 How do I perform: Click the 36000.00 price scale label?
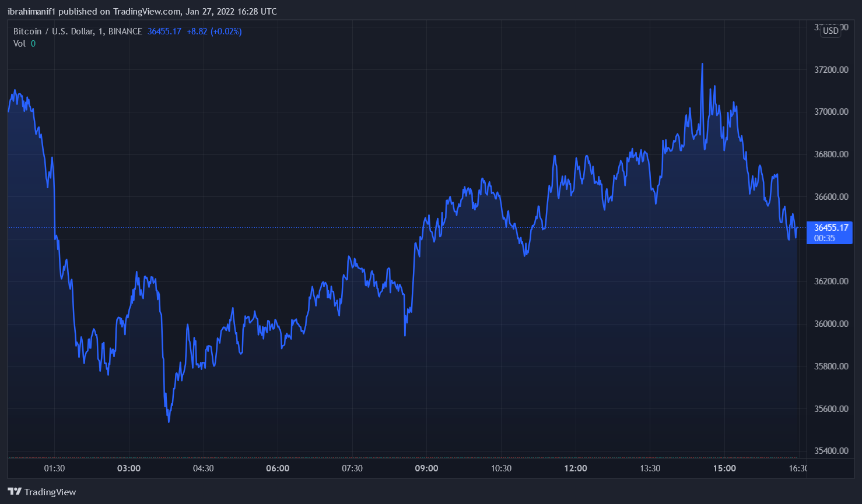coord(831,324)
